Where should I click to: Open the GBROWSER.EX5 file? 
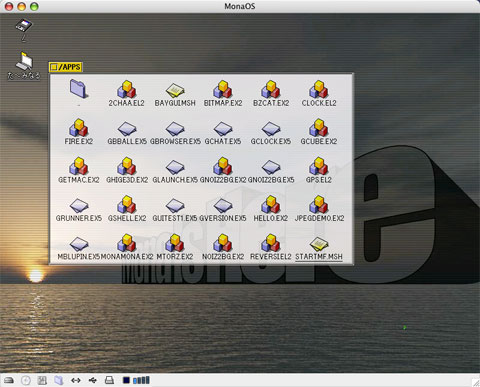(175, 129)
